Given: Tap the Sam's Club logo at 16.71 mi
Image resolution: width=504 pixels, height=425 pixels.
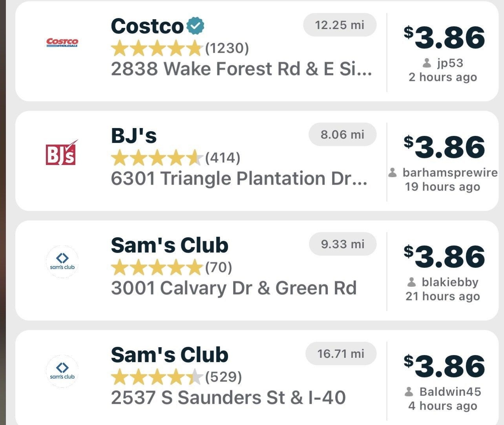Looking at the screenshot, I should [x=62, y=371].
